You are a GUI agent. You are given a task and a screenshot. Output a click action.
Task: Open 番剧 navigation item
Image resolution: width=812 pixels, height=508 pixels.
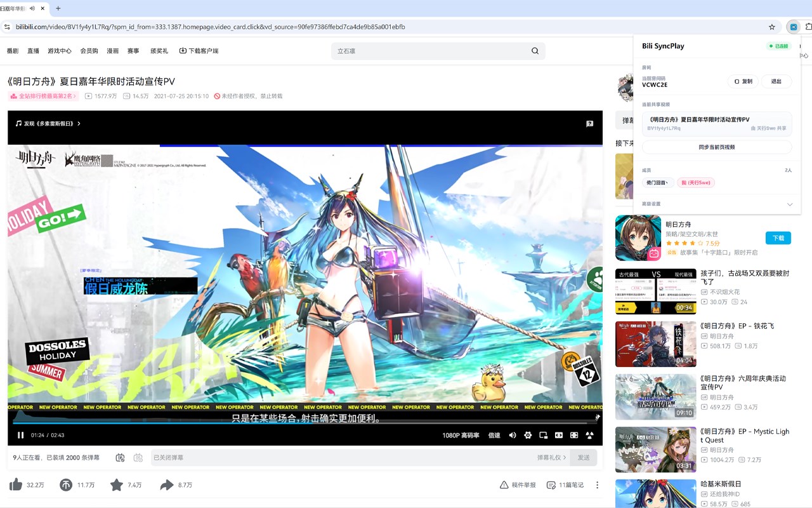13,51
